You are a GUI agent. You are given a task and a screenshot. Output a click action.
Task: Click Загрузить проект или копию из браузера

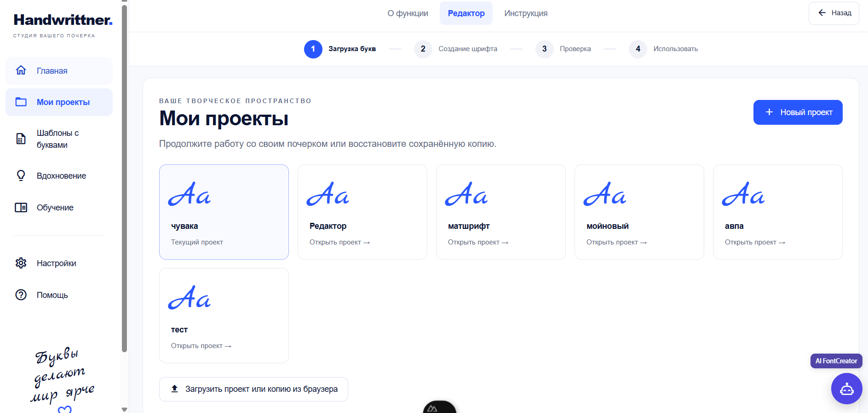click(x=253, y=389)
